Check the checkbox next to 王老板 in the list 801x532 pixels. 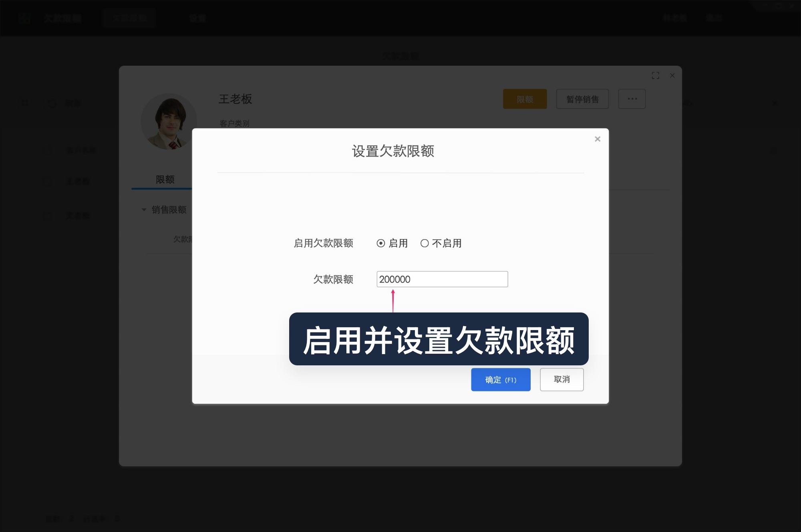tap(47, 181)
